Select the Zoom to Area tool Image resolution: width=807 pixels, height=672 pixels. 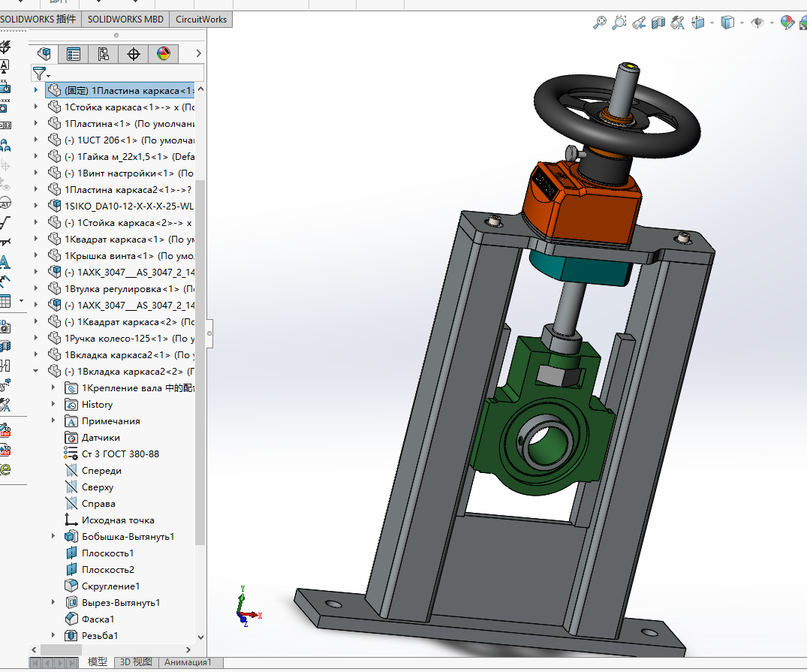[x=619, y=23]
